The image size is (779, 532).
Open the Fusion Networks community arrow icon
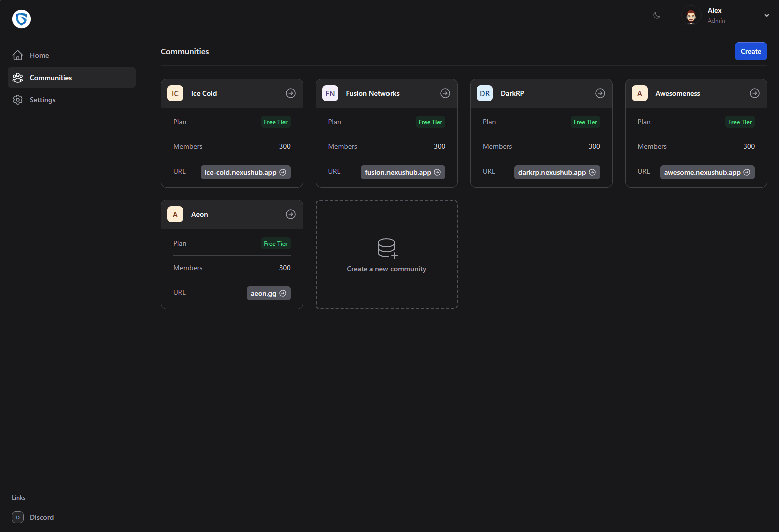click(445, 93)
